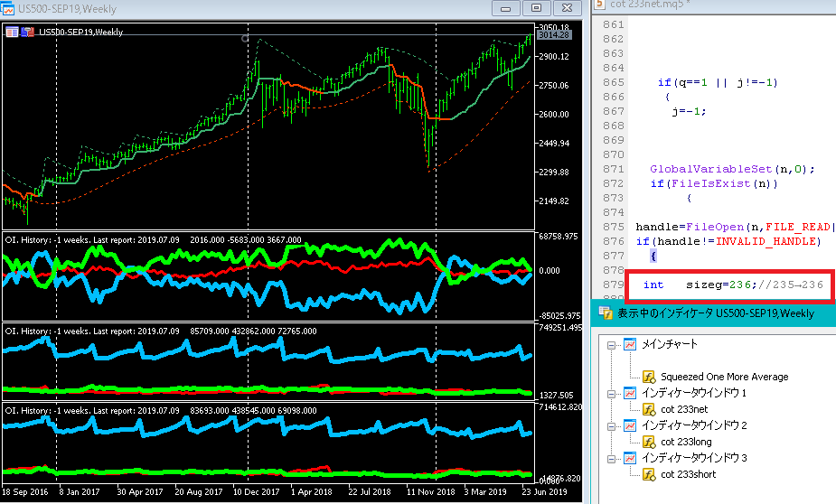Collapse the メインチャート tree node
The width and height of the screenshot is (836, 504).
tap(611, 345)
